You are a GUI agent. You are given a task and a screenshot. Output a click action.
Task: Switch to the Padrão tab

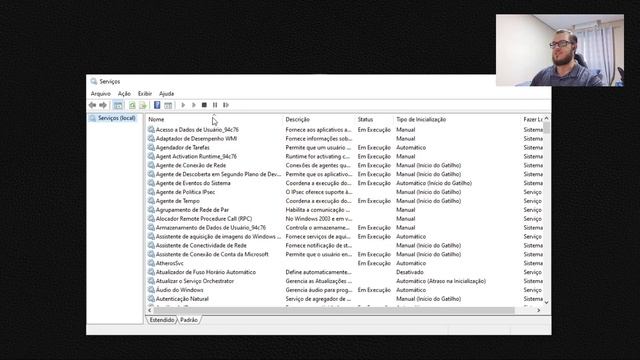coord(189,320)
